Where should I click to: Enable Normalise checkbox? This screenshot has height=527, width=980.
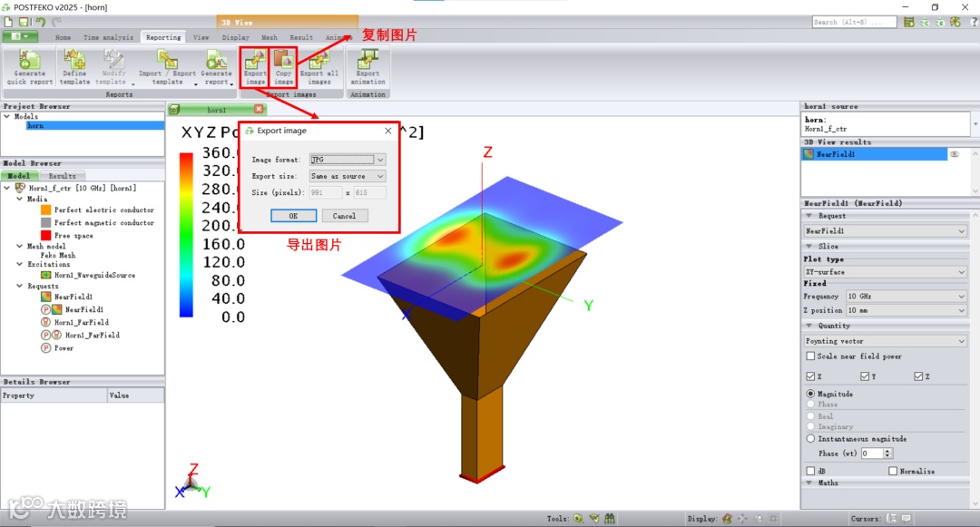click(x=893, y=471)
